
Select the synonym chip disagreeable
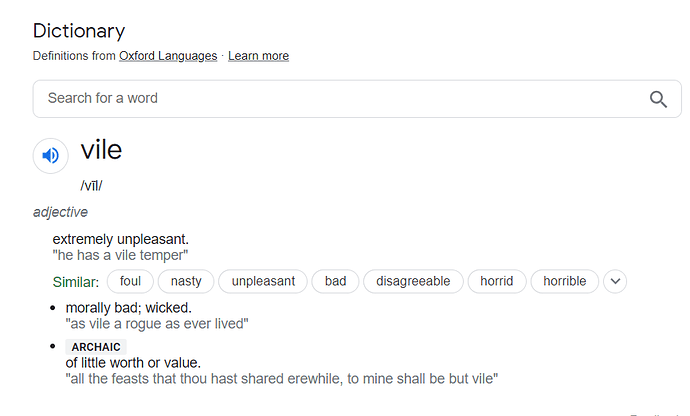(x=413, y=281)
